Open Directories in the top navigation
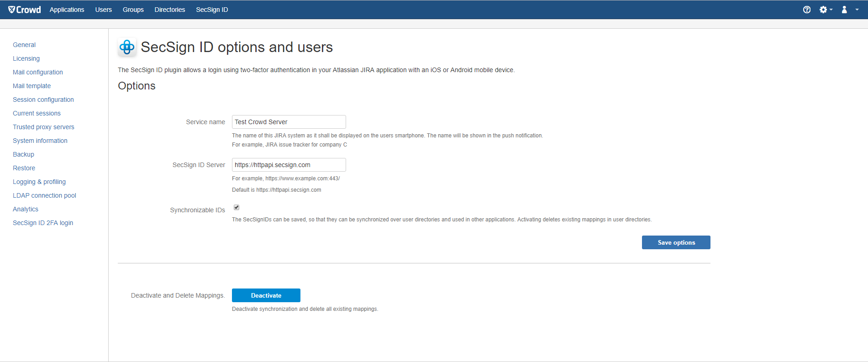868x362 pixels. pyautogui.click(x=169, y=10)
